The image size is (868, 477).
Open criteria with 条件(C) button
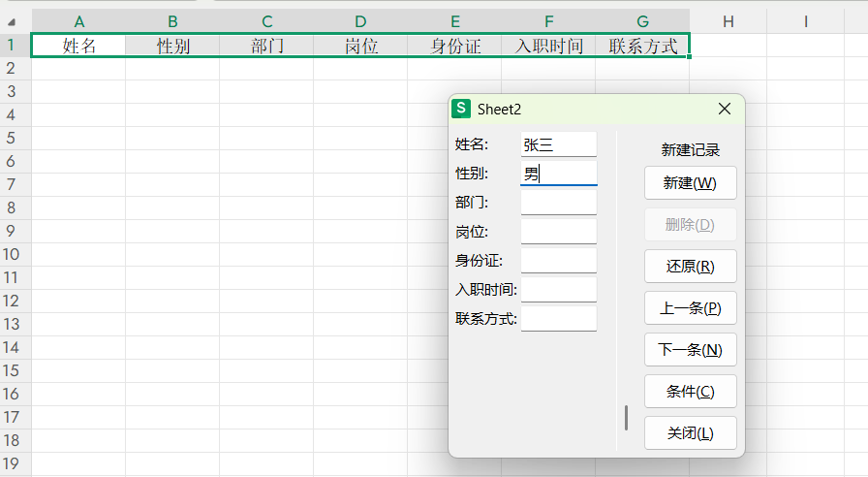[691, 392]
